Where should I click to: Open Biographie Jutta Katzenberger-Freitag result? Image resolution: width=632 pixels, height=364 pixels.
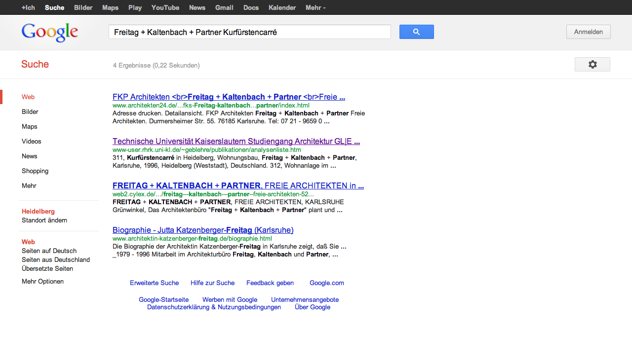coord(203,230)
